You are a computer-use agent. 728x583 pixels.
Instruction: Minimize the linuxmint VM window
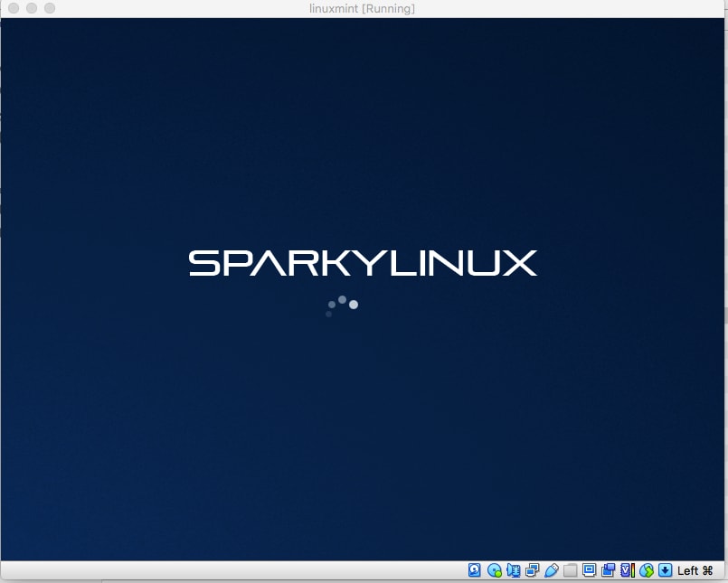(32, 8)
